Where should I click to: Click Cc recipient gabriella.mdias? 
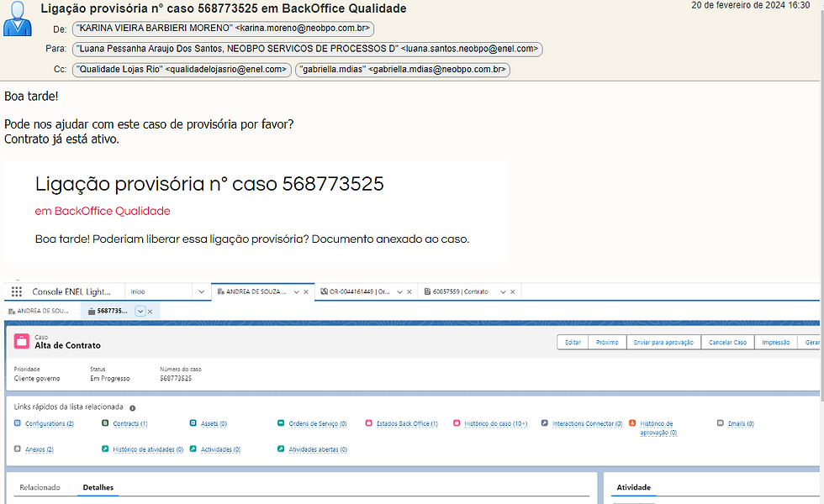click(403, 69)
